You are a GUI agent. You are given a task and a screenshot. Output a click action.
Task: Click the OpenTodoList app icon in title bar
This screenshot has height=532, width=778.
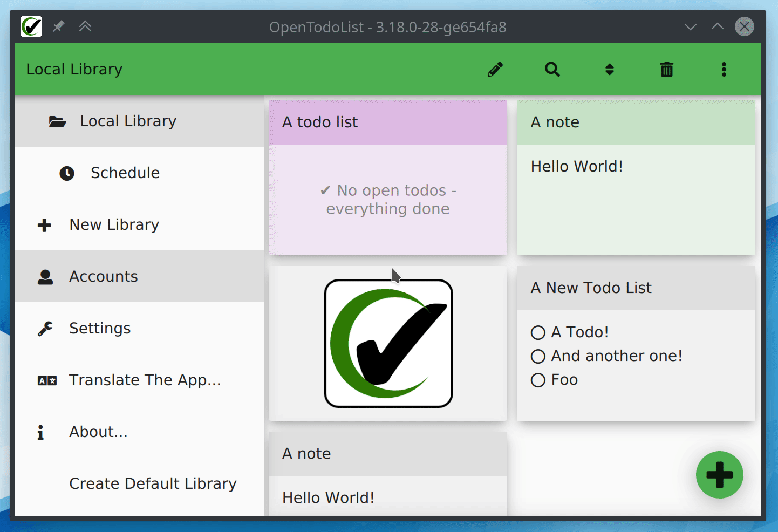pos(31,26)
